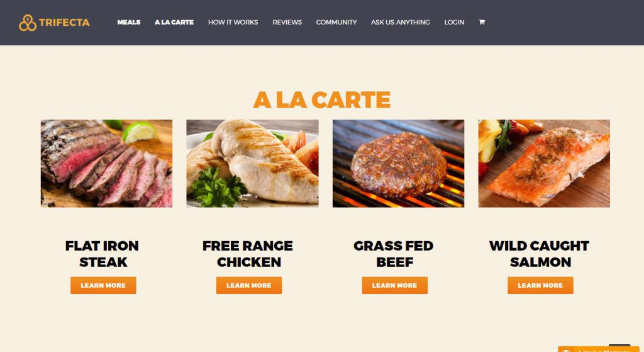Open the How It Works page
644x352 pixels.
[x=233, y=22]
